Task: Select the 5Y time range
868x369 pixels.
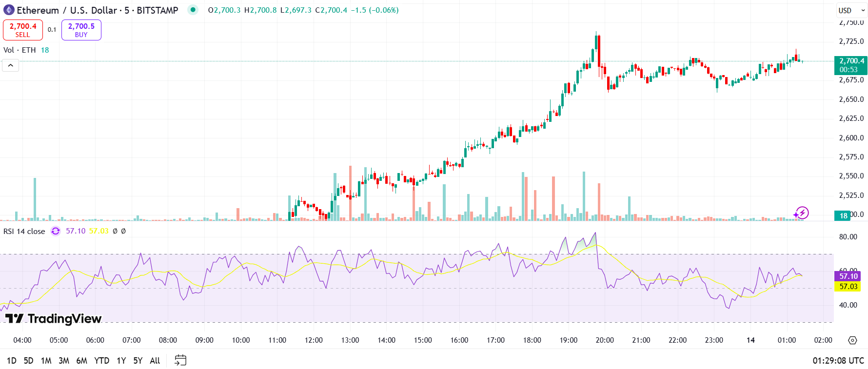Action: coord(138,361)
